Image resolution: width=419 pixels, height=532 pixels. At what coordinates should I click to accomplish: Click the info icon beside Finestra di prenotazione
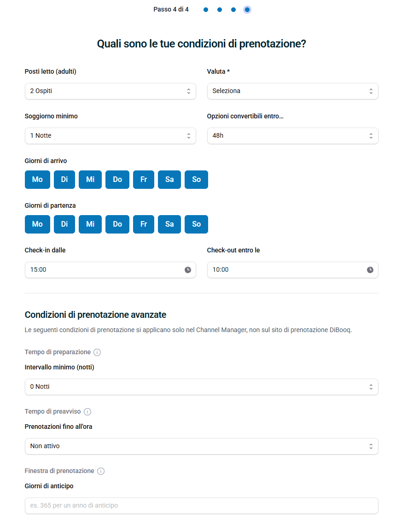101,471
